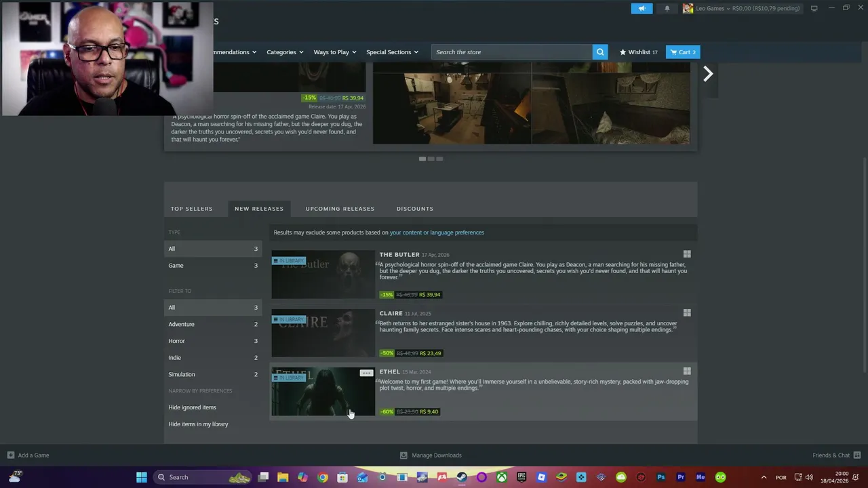Open options menu on Ethel thumbnail
The image size is (868, 488).
point(366,373)
